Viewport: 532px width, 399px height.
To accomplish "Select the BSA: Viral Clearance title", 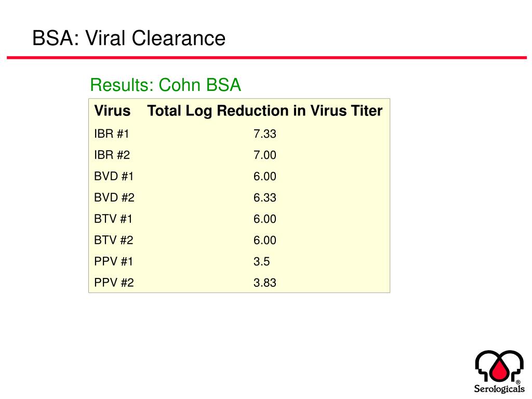I will [x=129, y=38].
